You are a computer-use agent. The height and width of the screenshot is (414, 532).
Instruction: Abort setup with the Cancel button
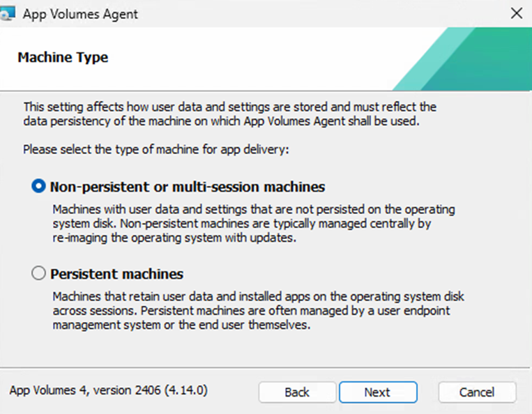coord(477,392)
